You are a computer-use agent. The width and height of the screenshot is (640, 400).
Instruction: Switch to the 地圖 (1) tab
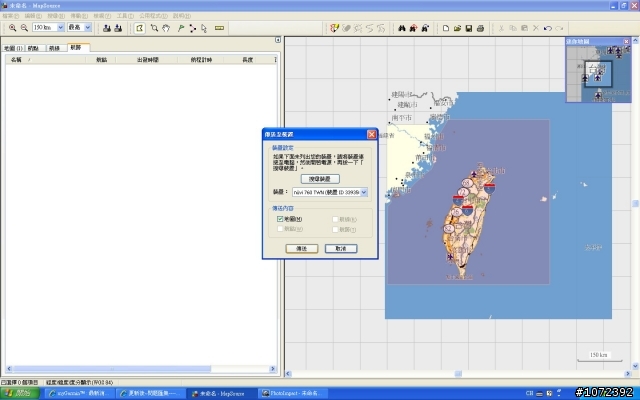pos(13,48)
